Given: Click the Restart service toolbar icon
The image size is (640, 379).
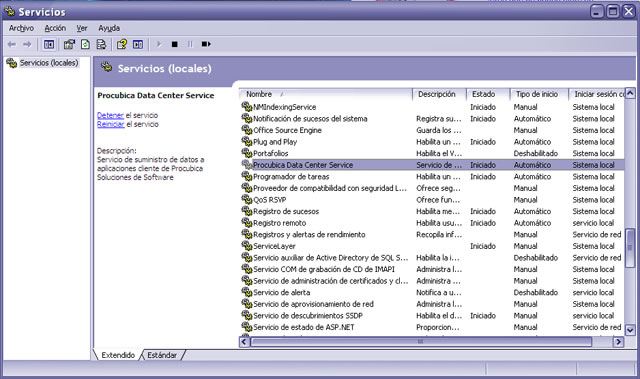Looking at the screenshot, I should [x=206, y=44].
